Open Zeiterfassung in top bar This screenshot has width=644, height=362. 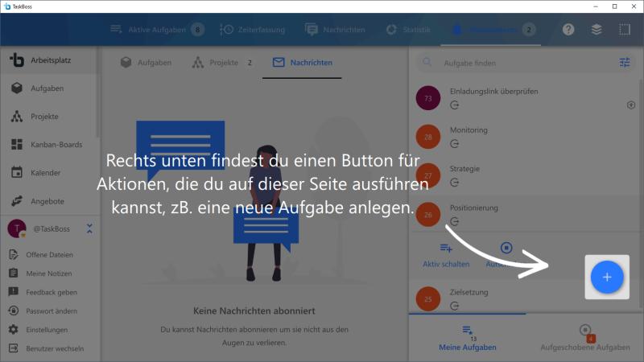click(253, 30)
